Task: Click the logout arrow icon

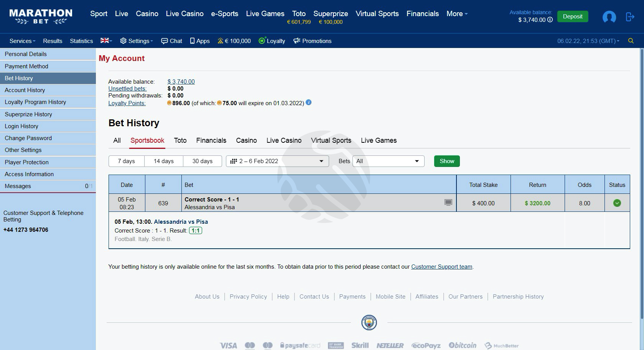Action: pos(630,17)
